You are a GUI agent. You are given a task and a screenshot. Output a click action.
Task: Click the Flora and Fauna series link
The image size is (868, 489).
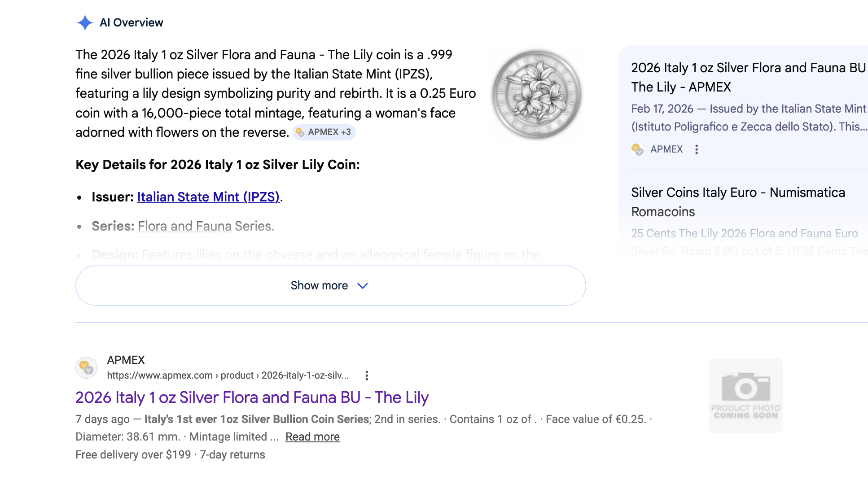click(x=184, y=226)
